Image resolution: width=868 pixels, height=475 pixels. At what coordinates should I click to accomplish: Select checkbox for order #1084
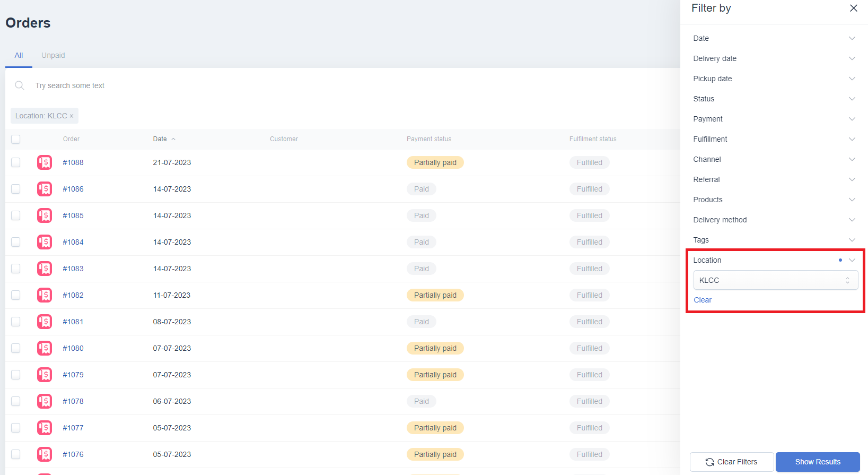[16, 242]
